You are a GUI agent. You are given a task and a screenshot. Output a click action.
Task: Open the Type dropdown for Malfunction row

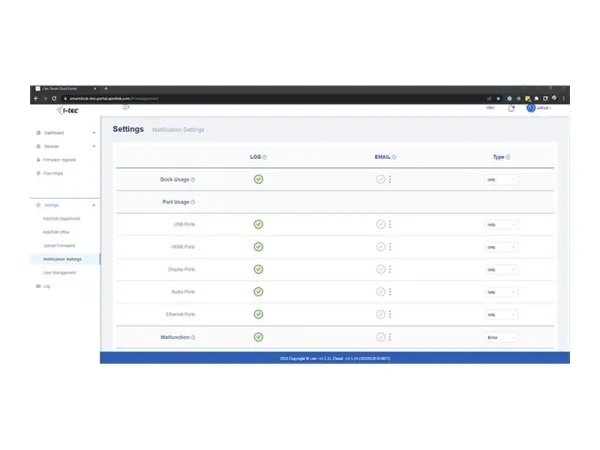(x=501, y=337)
